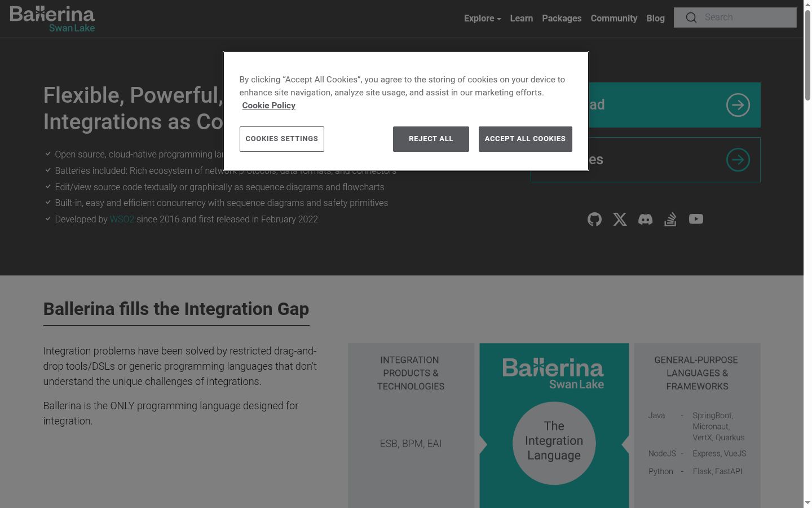Viewport: 812px width, 508px height.
Task: Click the Ballerina Swan Lake logo in header
Action: (x=52, y=19)
